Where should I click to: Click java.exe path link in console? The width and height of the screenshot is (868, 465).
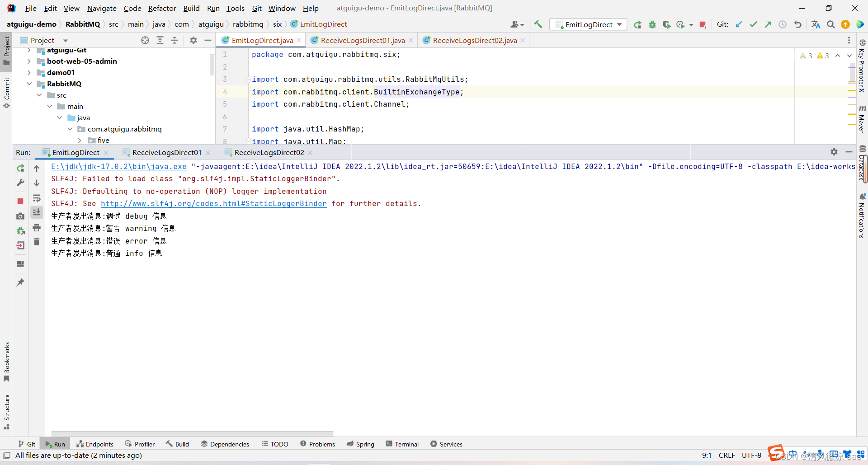(118, 167)
